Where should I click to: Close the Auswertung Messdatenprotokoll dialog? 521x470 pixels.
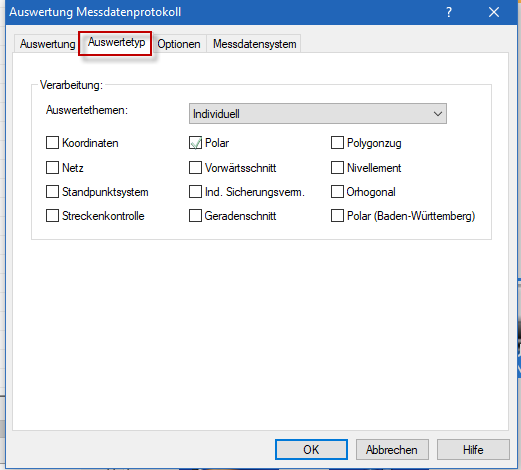coord(494,12)
